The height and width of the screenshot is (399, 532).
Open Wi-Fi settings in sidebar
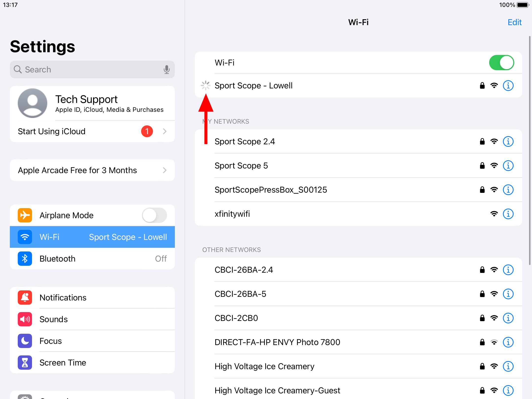92,237
